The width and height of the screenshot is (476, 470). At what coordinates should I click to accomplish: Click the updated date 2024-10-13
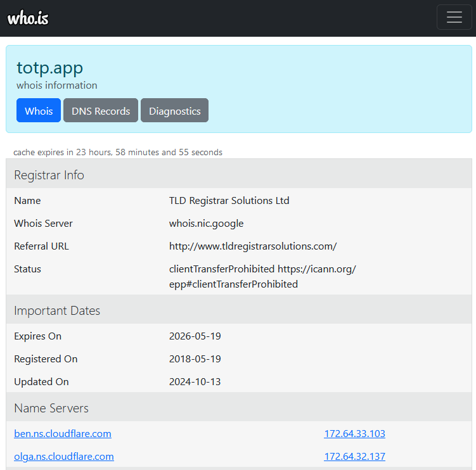[195, 382]
